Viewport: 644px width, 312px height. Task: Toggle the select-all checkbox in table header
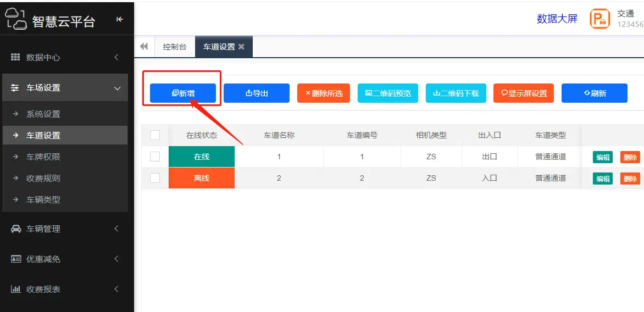click(155, 135)
